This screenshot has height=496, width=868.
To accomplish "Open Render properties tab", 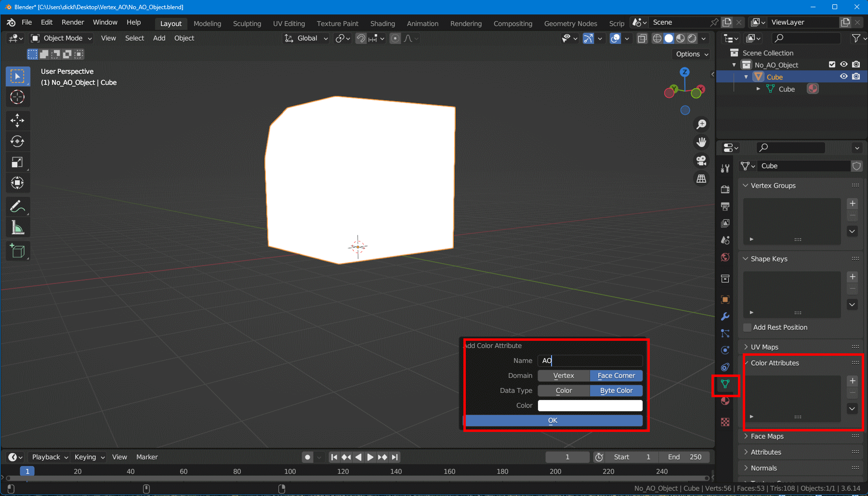I will pyautogui.click(x=725, y=189).
